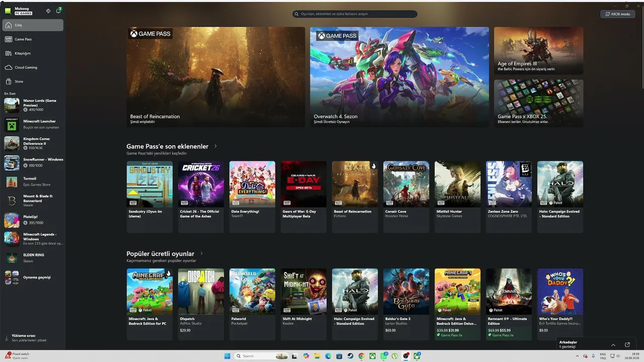Image resolution: width=644 pixels, height=362 pixels.
Task: Open Steam from the taskbar
Action: 350,356
